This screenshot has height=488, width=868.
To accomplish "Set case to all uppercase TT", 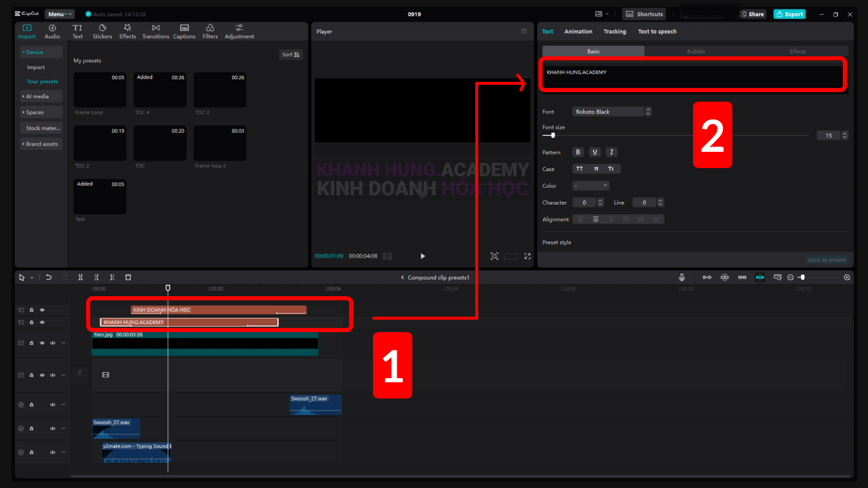I will click(x=579, y=169).
